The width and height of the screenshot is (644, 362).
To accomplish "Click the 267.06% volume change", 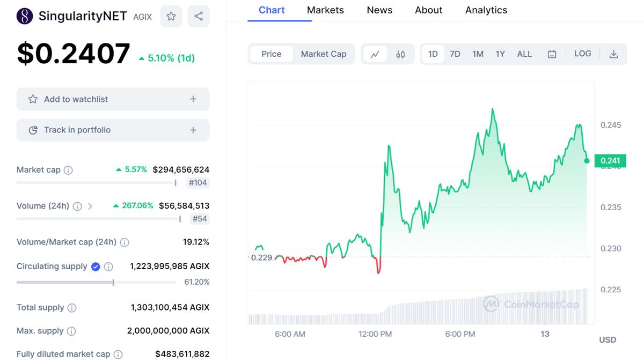I will pyautogui.click(x=133, y=205).
